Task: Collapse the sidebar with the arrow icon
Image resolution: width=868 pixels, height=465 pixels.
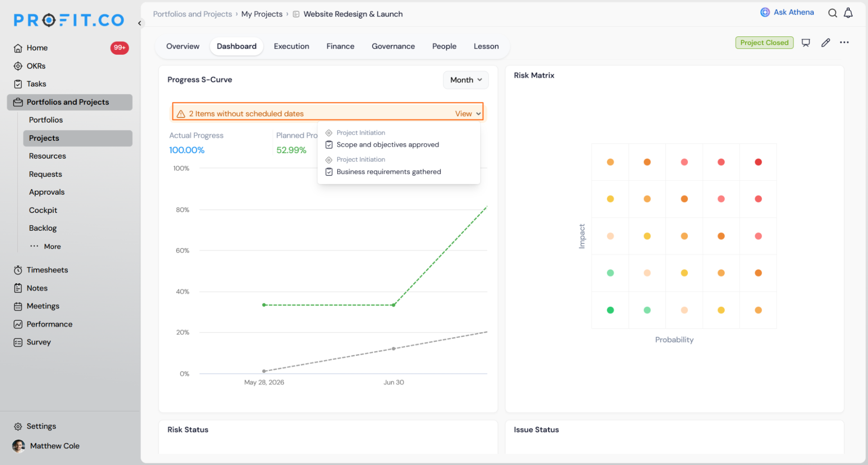Action: pos(139,23)
